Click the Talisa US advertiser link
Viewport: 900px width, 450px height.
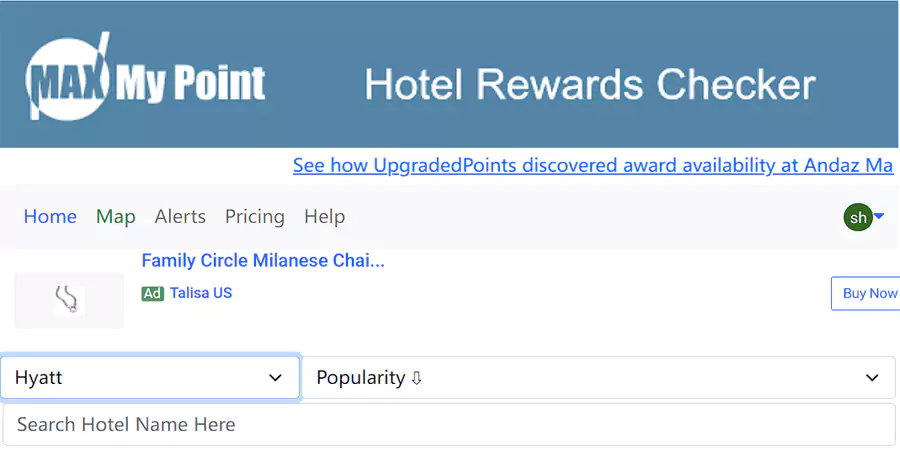point(201,294)
